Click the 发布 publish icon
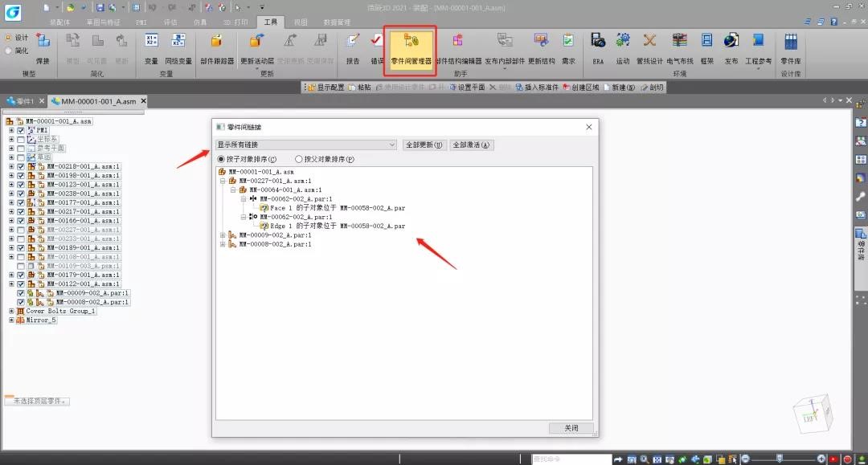The image size is (868, 465). point(731,49)
